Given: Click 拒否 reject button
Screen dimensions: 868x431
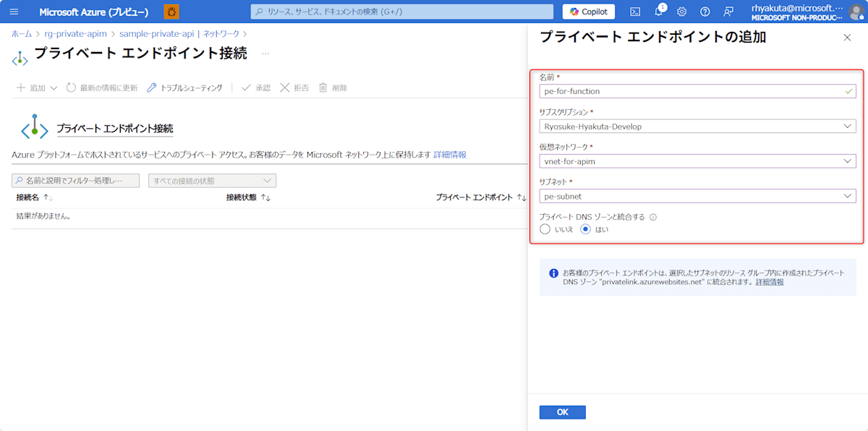Looking at the screenshot, I should pos(294,88).
